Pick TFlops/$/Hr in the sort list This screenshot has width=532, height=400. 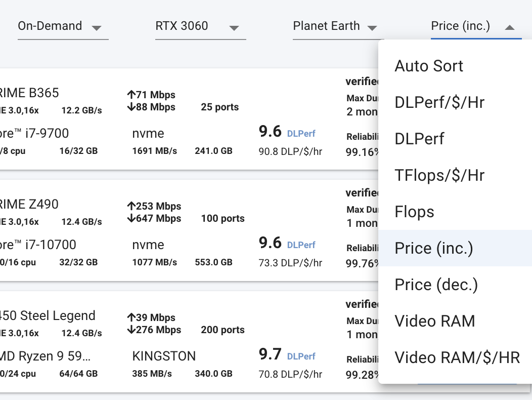439,175
